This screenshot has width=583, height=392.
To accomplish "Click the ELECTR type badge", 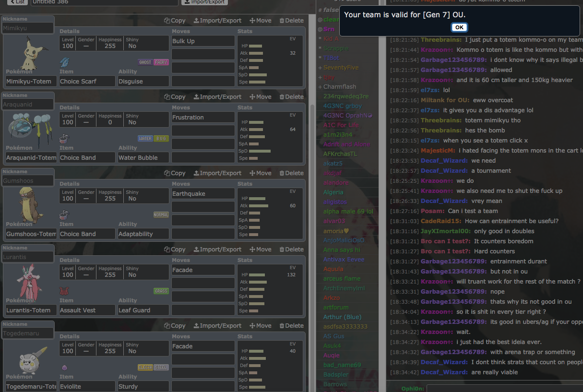I will click(x=145, y=368).
